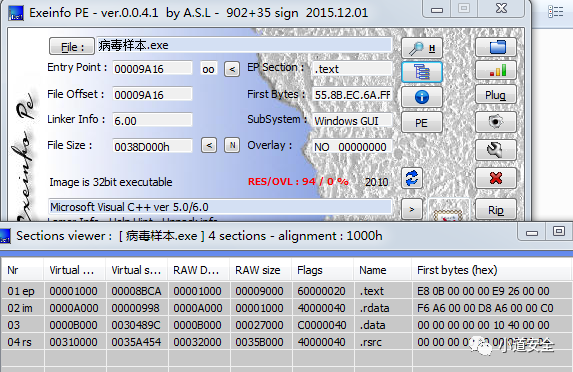Viewport: 573px width, 372px height.
Task: Open file with the blue folder icon
Action: tap(496, 47)
